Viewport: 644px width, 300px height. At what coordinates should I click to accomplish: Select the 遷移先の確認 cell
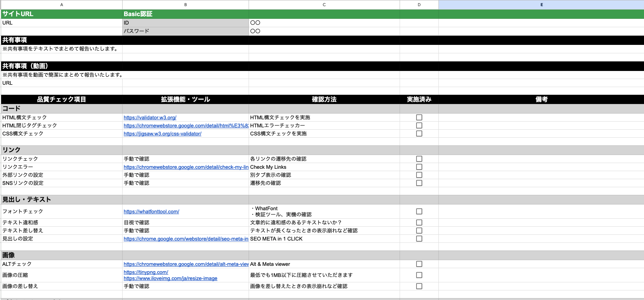324,183
